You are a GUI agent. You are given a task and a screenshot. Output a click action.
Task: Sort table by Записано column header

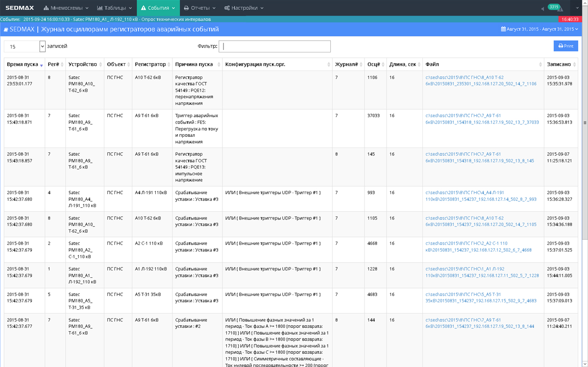(559, 64)
